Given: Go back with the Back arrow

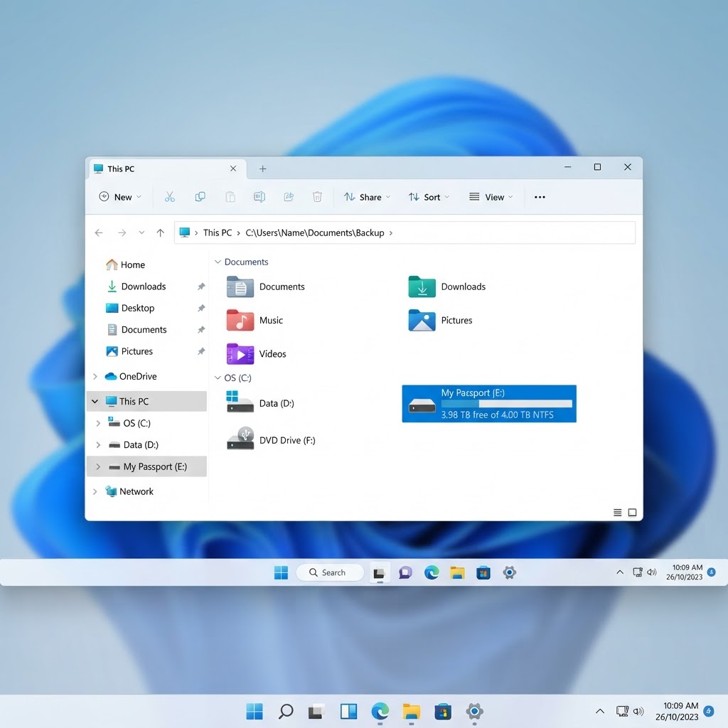Looking at the screenshot, I should [x=99, y=232].
